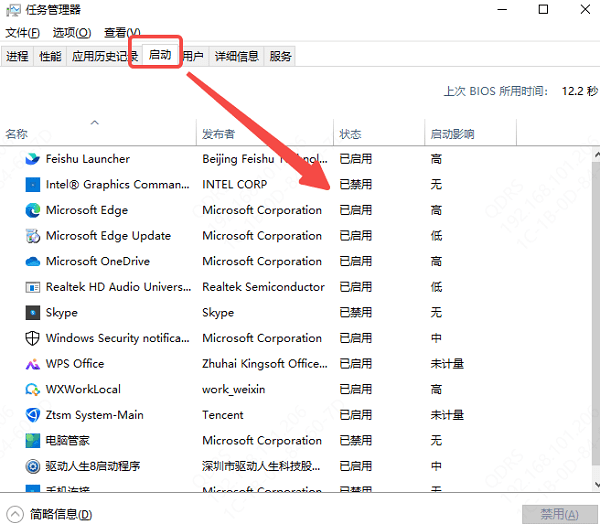
Task: Click the Skype icon
Action: (x=33, y=313)
